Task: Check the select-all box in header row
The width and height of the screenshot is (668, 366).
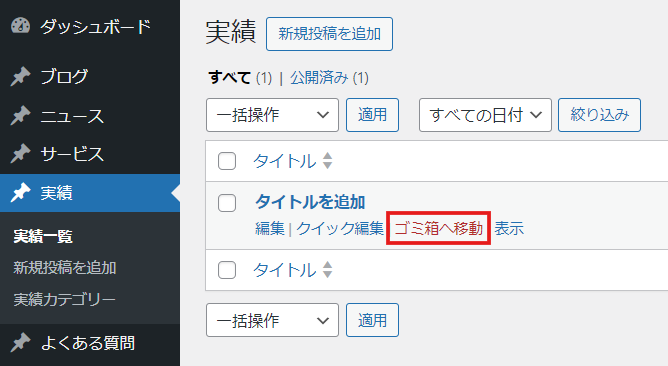Action: point(227,161)
